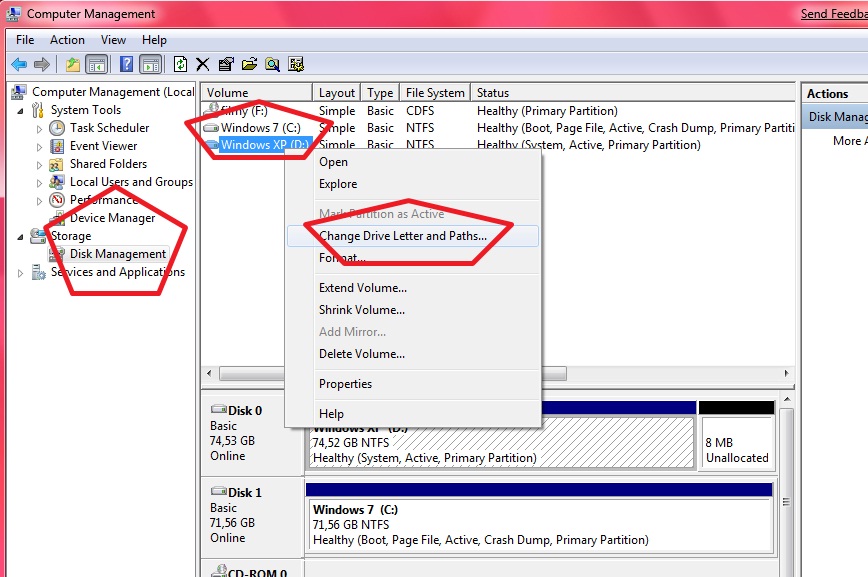Expand the Services and Applications node
Screen dimensions: 868x577
[x=20, y=273]
